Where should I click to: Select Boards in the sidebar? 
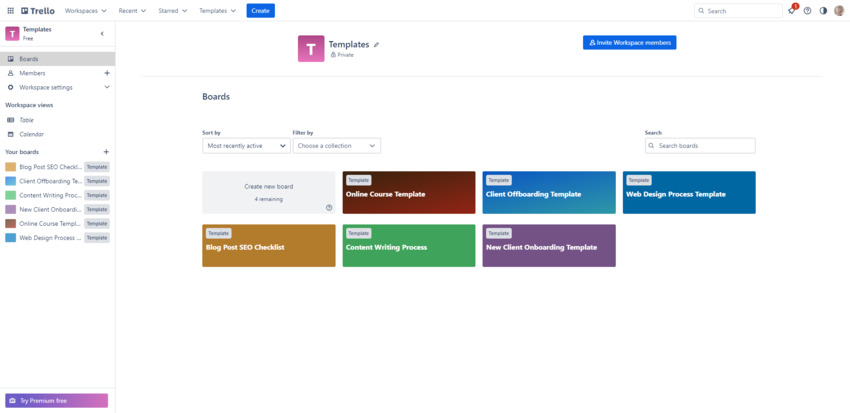click(x=57, y=59)
